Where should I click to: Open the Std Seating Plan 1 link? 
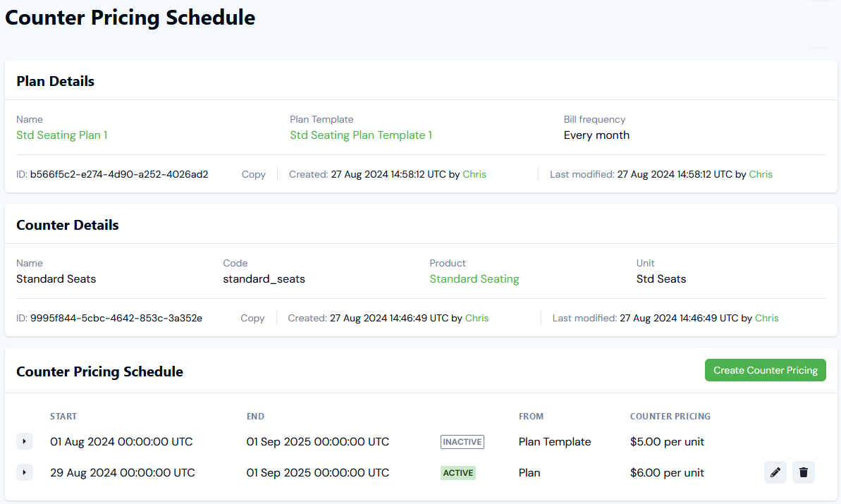[x=61, y=135]
